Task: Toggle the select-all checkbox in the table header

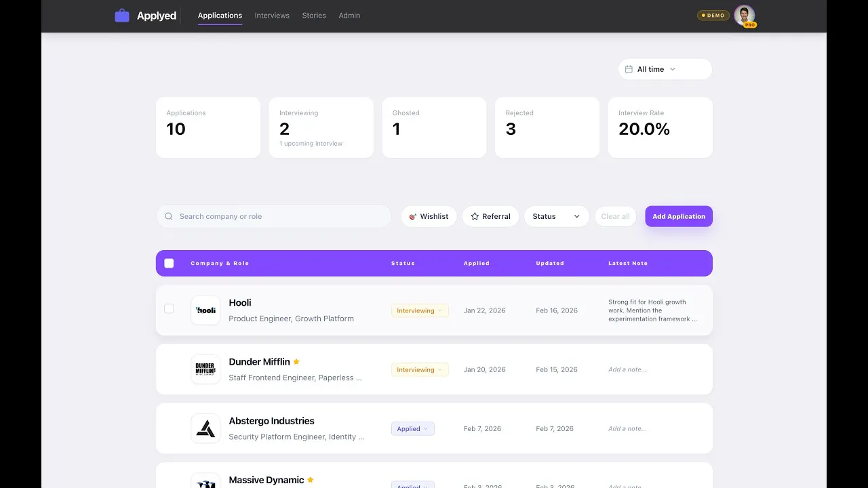Action: 169,263
